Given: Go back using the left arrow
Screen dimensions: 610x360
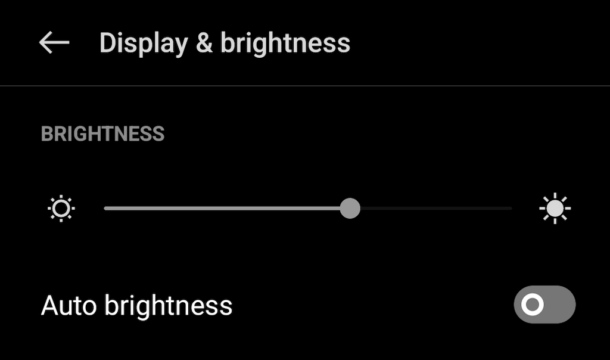Looking at the screenshot, I should [54, 42].
